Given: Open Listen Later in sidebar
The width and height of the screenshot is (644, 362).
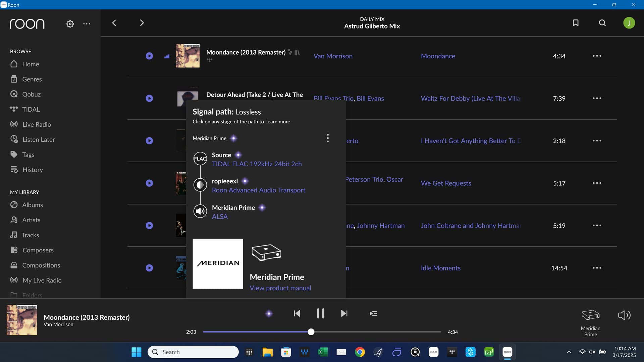Looking at the screenshot, I should (33, 139).
